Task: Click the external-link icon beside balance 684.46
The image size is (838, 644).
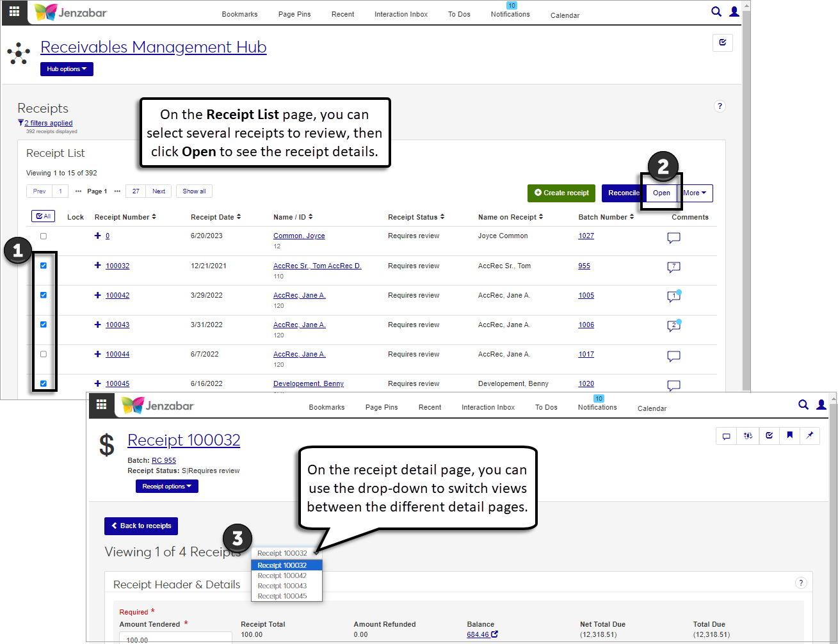Action: tap(494, 634)
